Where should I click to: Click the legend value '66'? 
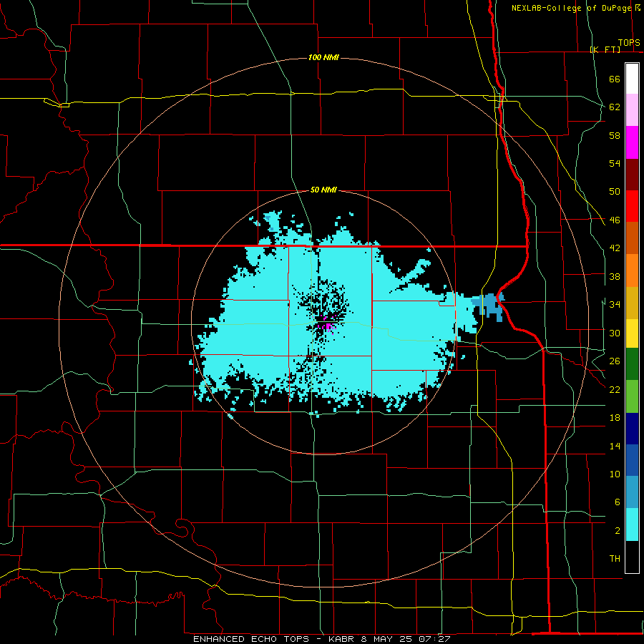pyautogui.click(x=615, y=79)
